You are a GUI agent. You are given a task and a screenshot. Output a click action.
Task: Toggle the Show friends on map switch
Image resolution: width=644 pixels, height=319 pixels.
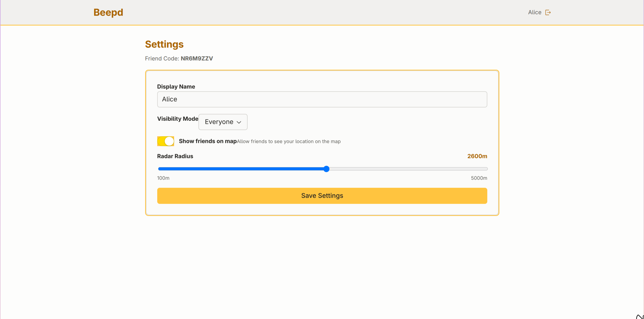[166, 141]
